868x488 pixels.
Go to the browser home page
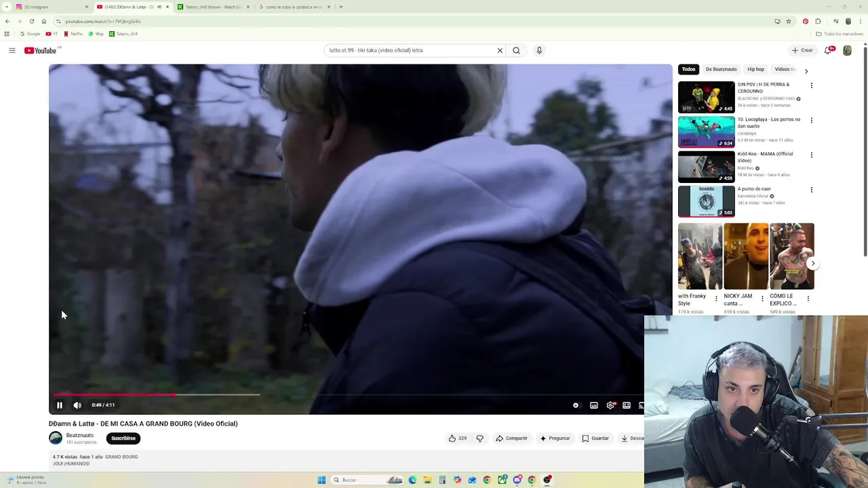coord(44,21)
